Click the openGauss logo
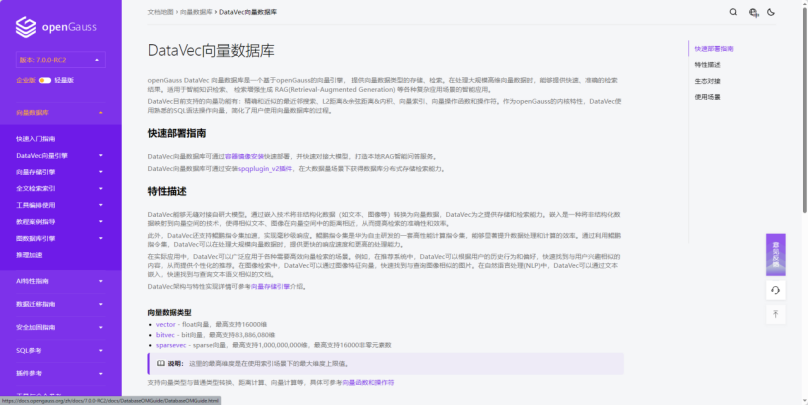The width and height of the screenshot is (808, 405). (x=56, y=27)
